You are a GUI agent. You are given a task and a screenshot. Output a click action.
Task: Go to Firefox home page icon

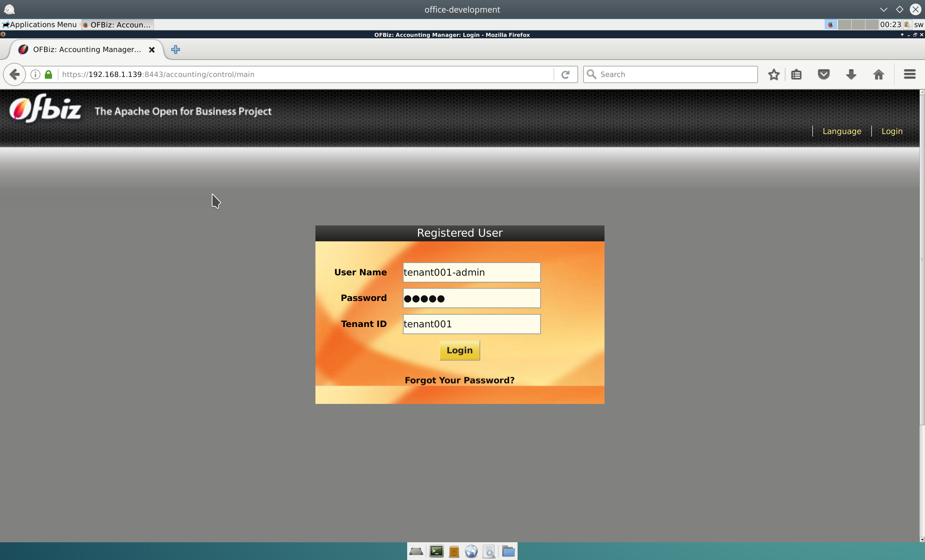(878, 74)
